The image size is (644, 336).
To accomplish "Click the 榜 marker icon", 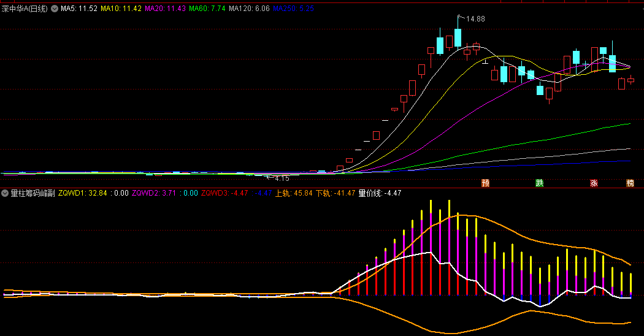I will coord(630,183).
